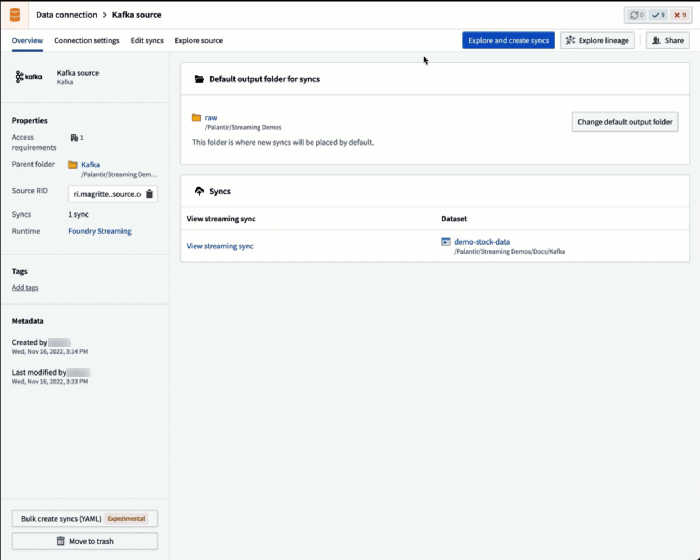Click the successful checks counter
The width and height of the screenshot is (700, 560).
658,15
